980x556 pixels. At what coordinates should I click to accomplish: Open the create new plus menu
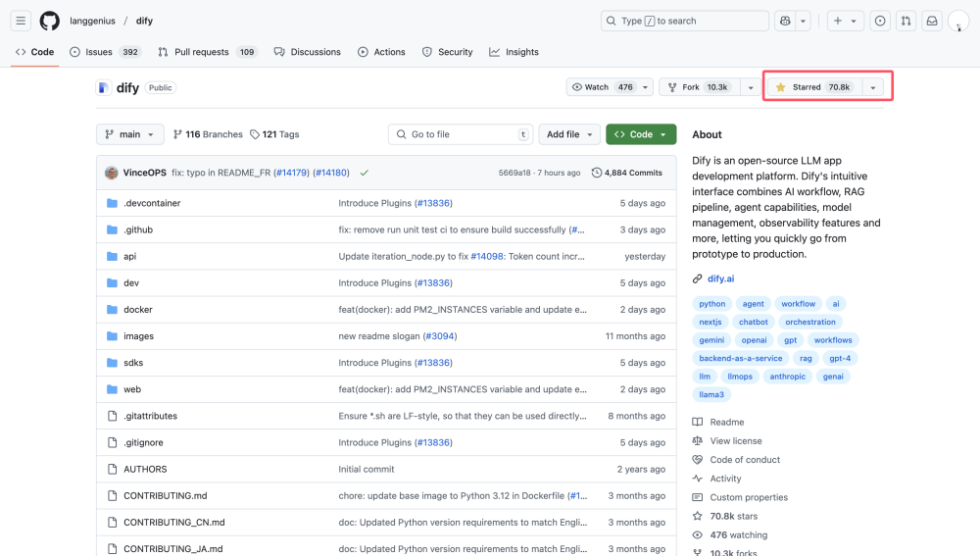coord(845,21)
